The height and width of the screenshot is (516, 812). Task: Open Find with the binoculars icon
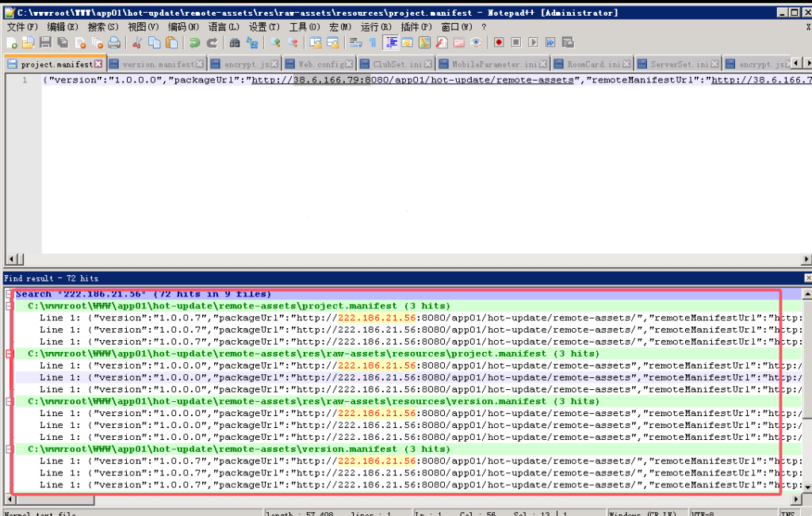pyautogui.click(x=235, y=43)
